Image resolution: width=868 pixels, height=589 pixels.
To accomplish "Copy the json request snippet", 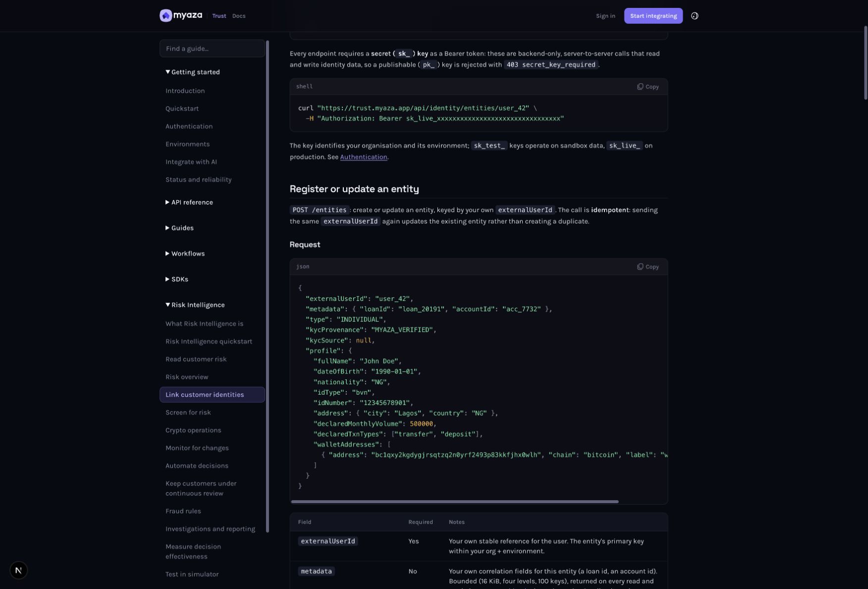I will 648,267.
